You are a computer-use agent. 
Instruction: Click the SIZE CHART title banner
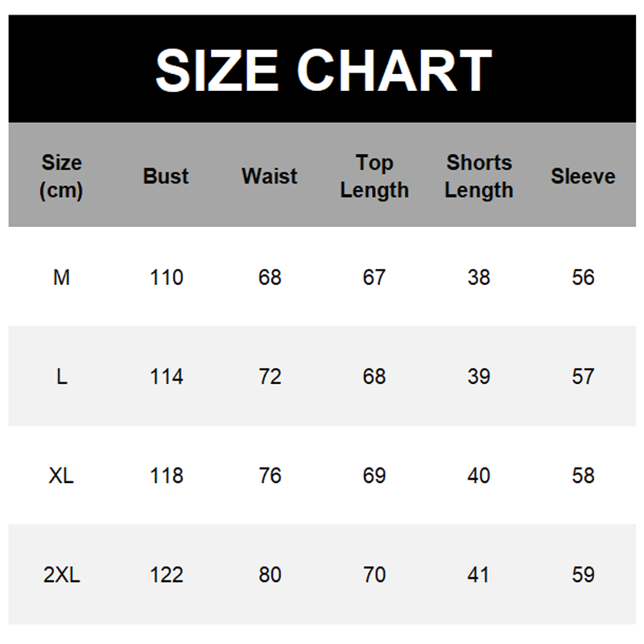pyautogui.click(x=322, y=70)
